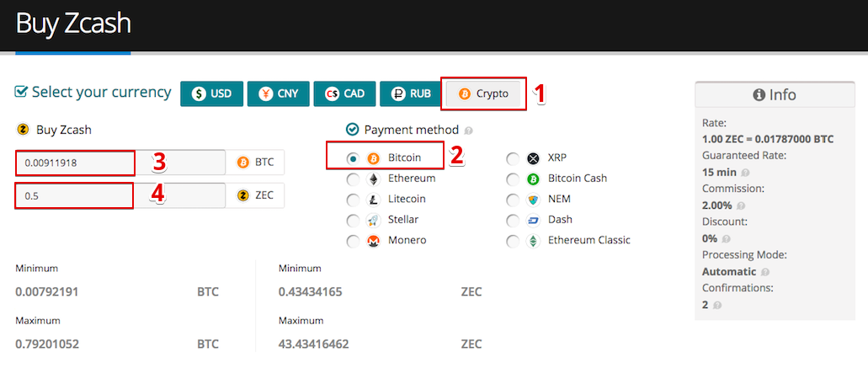Click the Monero payment method icon
Screen dimensions: 868x368
click(374, 242)
